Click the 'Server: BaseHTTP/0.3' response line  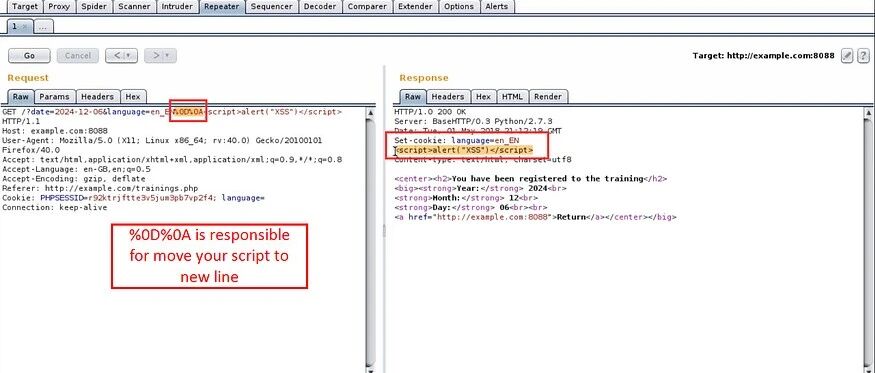pyautogui.click(x=473, y=121)
